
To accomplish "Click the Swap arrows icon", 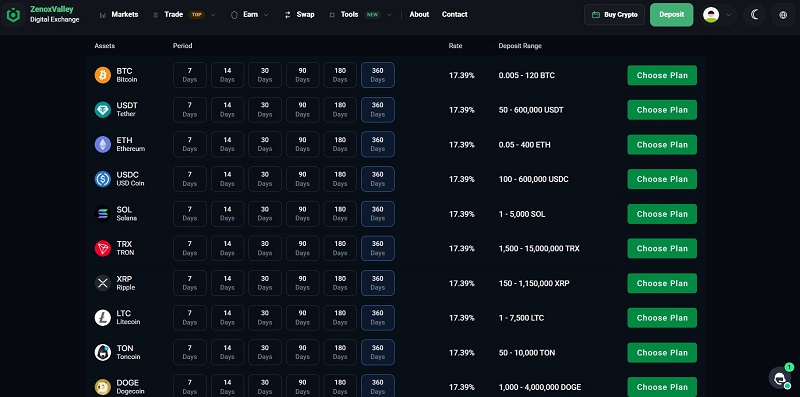I will pos(288,15).
